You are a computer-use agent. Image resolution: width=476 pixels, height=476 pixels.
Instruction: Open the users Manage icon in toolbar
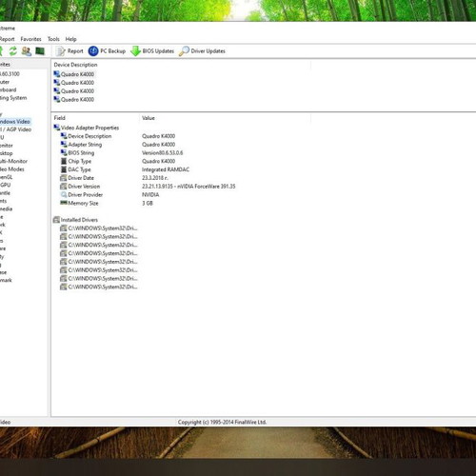(x=27, y=50)
